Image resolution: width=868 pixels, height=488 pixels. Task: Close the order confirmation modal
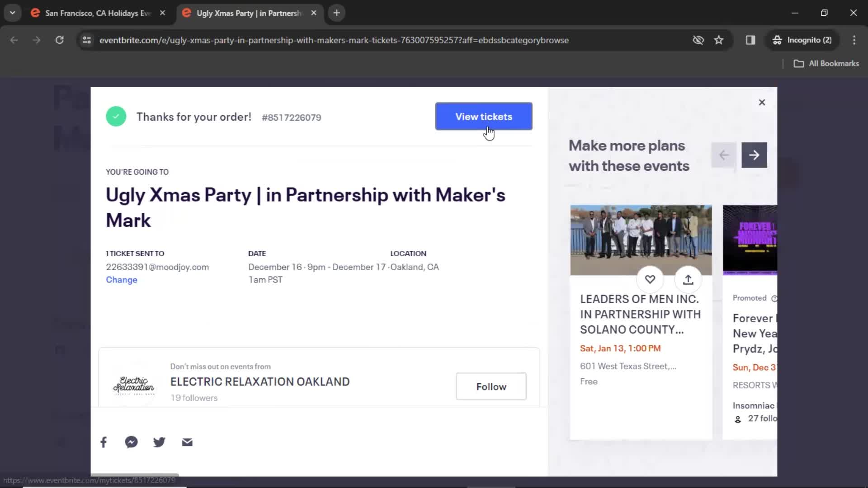click(x=762, y=103)
